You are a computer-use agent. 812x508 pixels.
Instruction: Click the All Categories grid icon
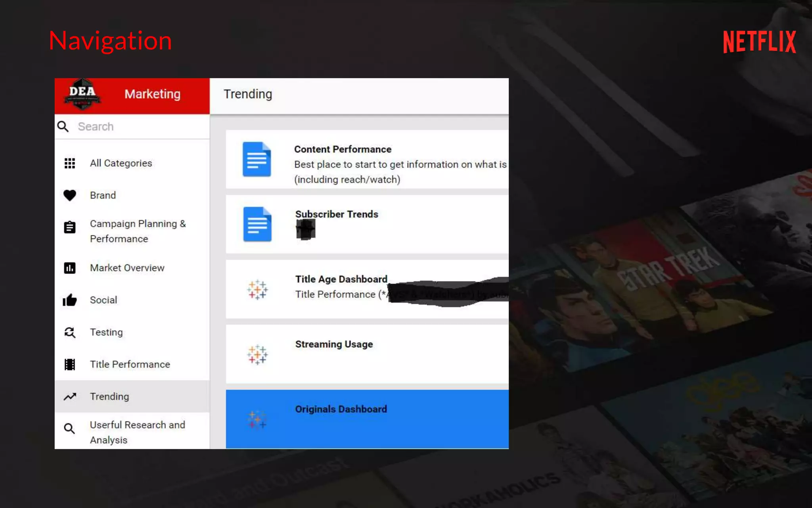point(70,163)
